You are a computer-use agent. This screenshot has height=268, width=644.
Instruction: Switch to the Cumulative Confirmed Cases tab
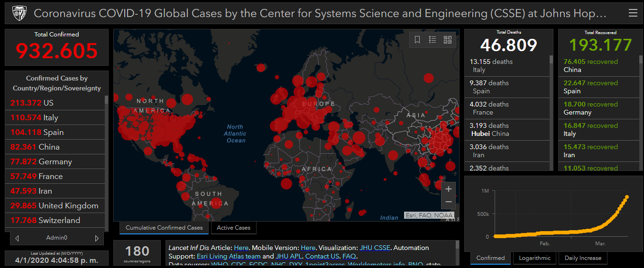coord(164,228)
